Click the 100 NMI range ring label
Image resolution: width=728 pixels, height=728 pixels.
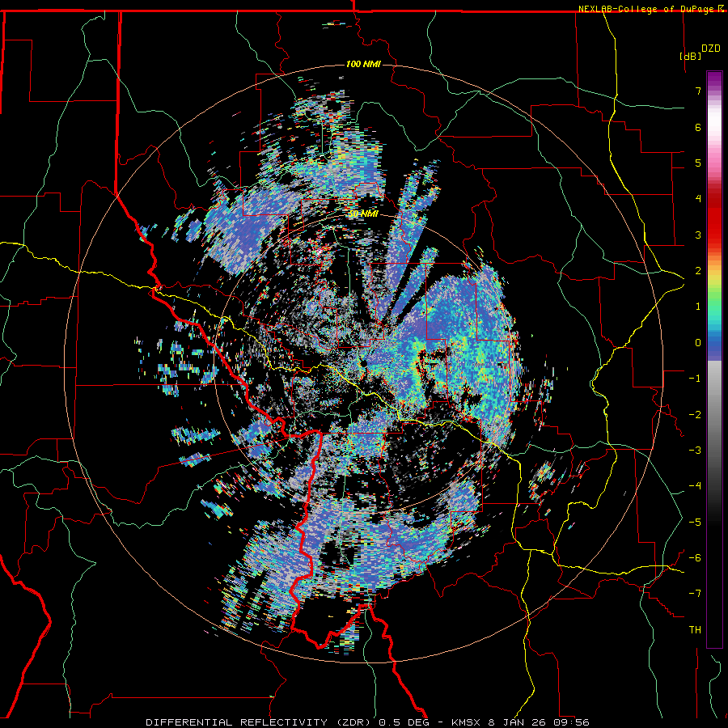(363, 64)
